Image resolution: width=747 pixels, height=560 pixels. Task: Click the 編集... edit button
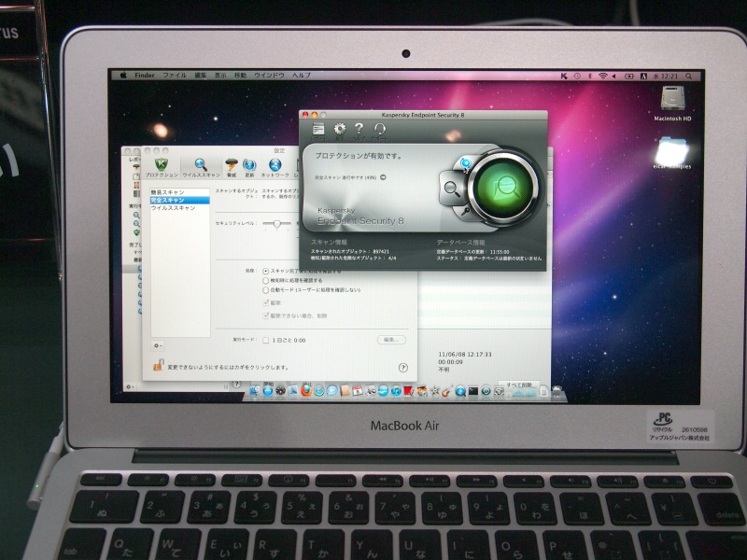tap(391, 340)
